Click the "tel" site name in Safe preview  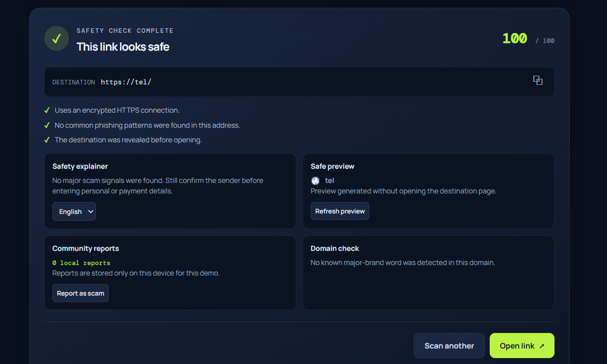pos(330,181)
